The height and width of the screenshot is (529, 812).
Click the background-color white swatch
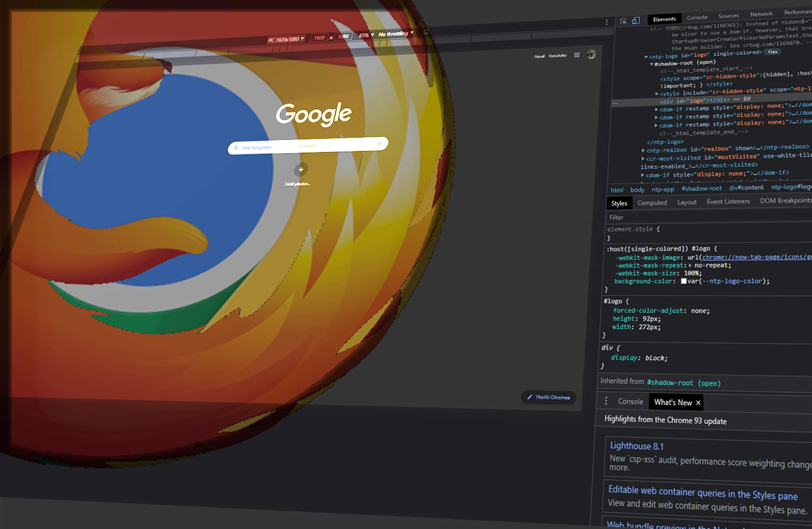[683, 281]
